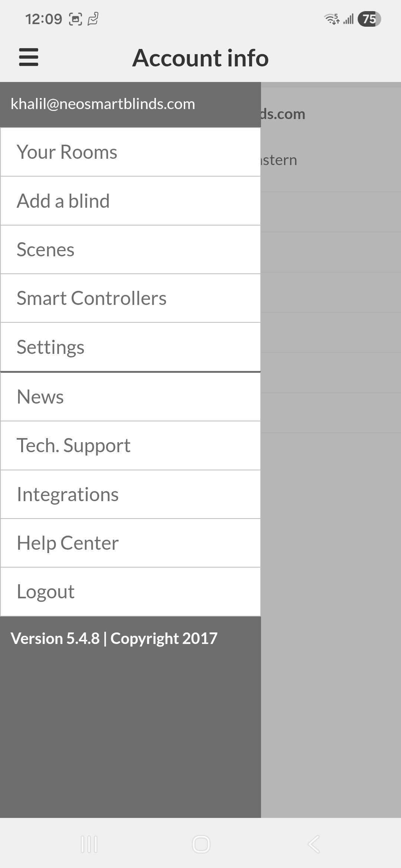Open Tech. Support
The height and width of the screenshot is (868, 401).
pos(130,445)
